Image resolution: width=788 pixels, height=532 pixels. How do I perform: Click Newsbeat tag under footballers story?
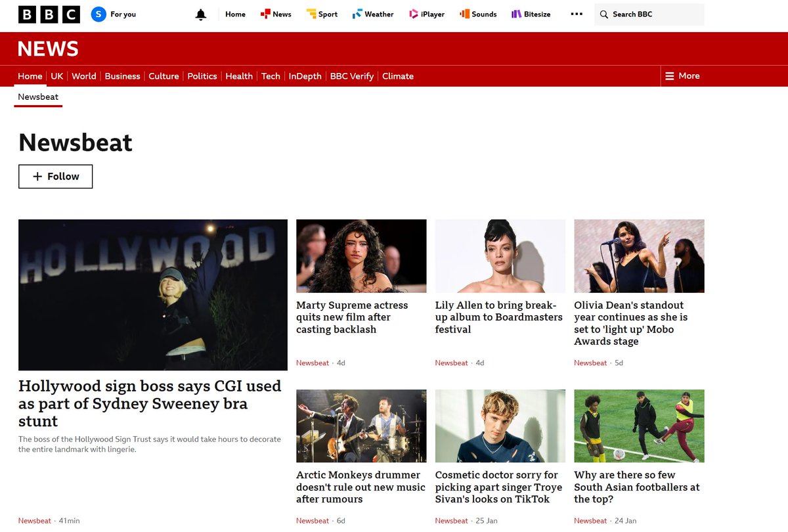(590, 521)
